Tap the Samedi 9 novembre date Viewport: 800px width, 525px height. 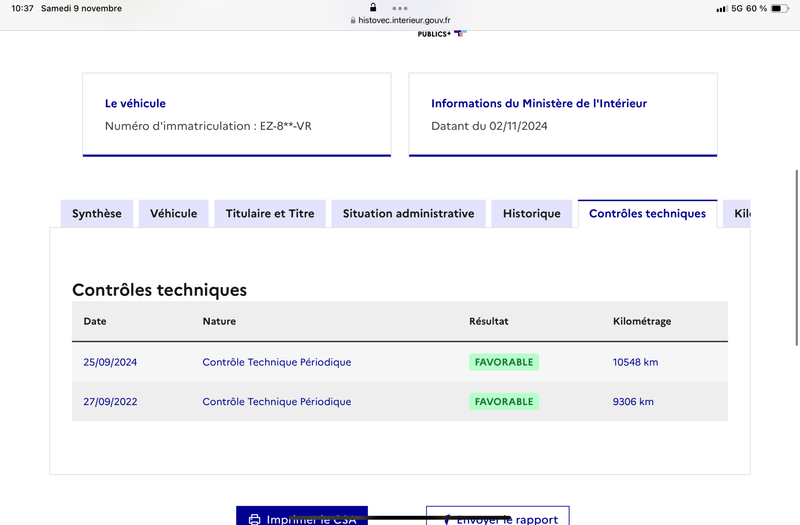[x=81, y=8]
